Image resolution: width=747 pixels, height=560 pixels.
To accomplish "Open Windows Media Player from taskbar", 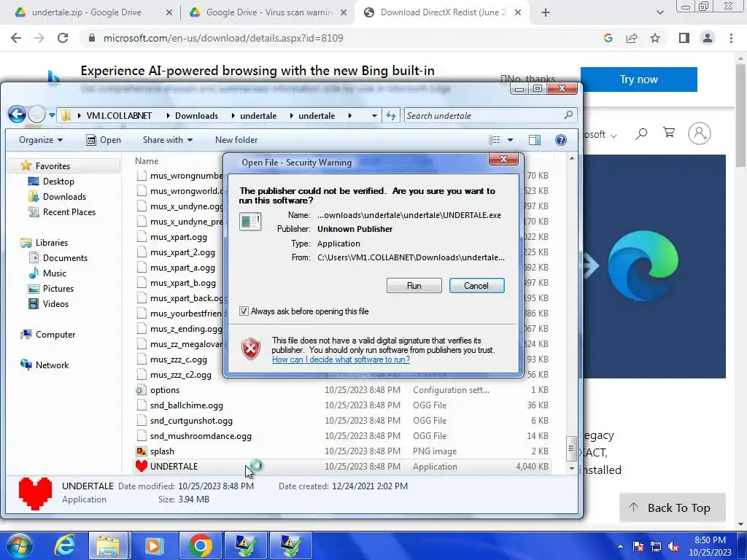I will click(153, 545).
